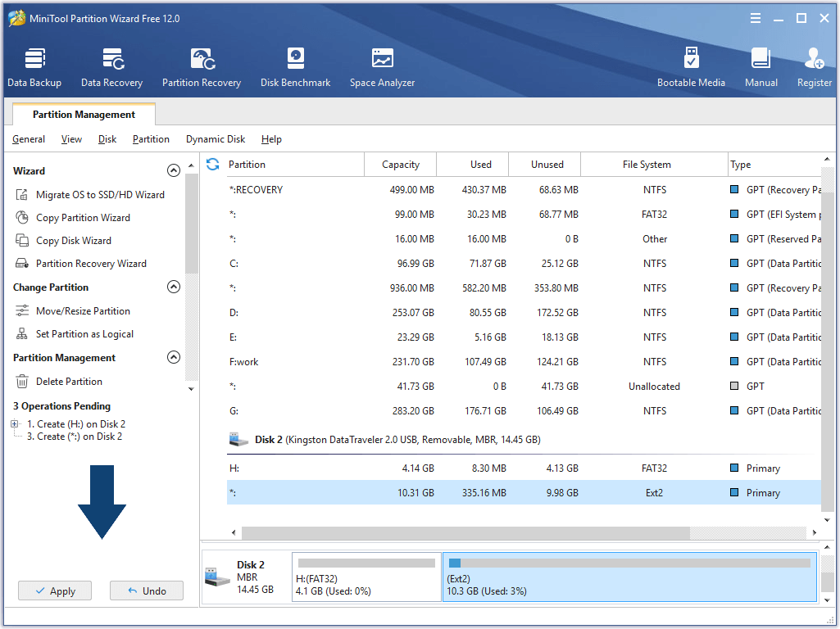Select the 10.31 GB Ext2 partition row
The image size is (840, 629).
coord(524,492)
